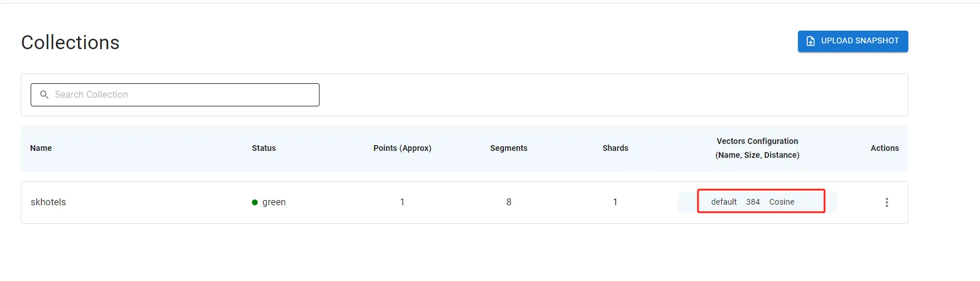Click the vector size value 384
The height and width of the screenshot is (281, 980).
pyautogui.click(x=753, y=202)
